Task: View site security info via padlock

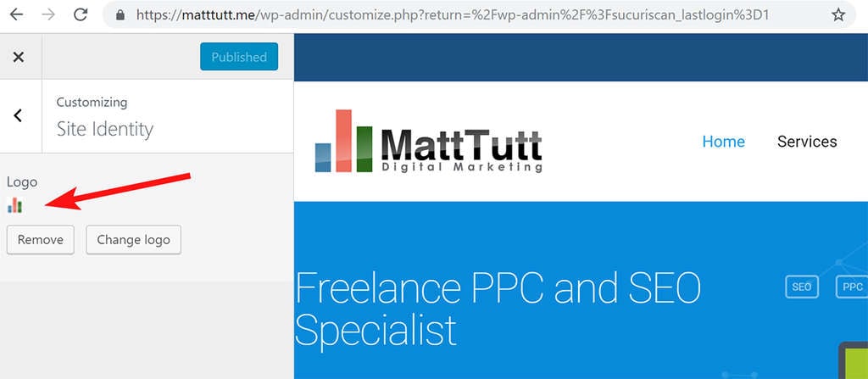Action: (x=120, y=15)
